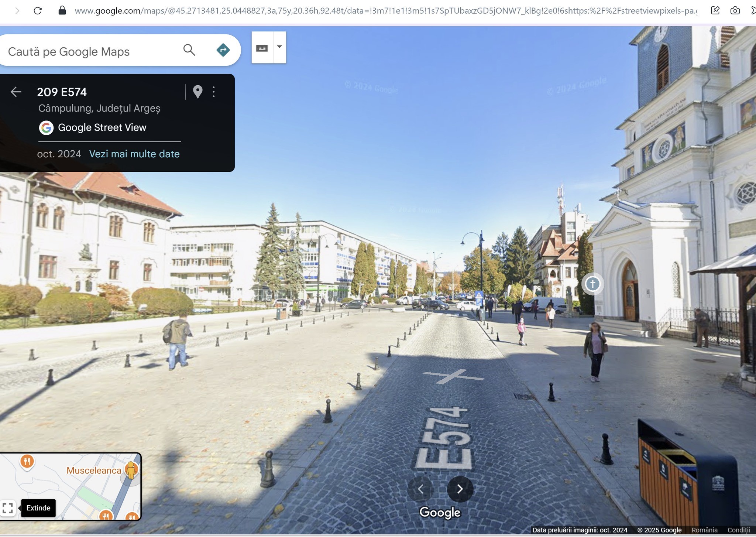Viewport: 756px width, 537px height.
Task: Go back with the Street View arrow
Action: tap(16, 92)
